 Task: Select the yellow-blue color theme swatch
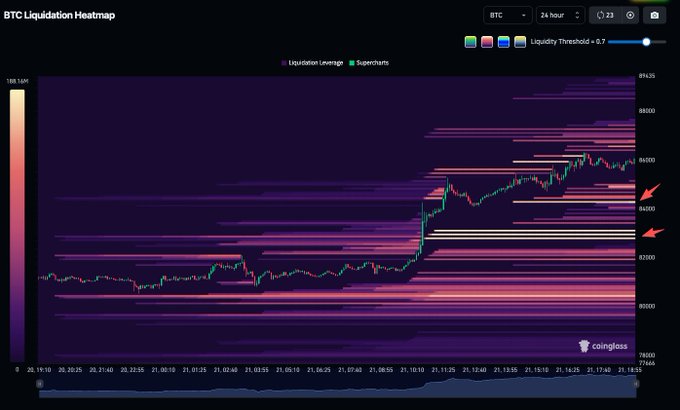(x=520, y=42)
